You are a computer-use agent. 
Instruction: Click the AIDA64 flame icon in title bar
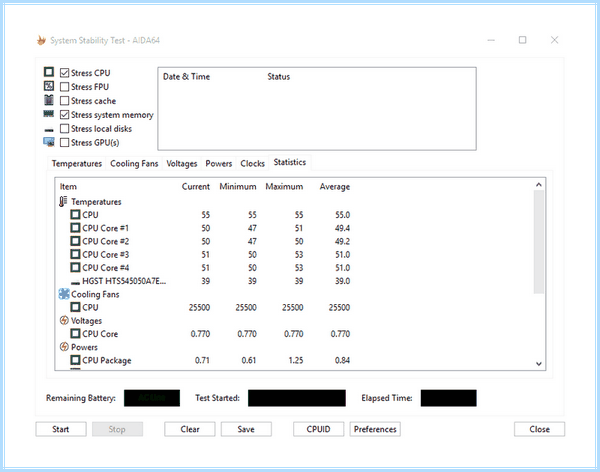click(41, 40)
